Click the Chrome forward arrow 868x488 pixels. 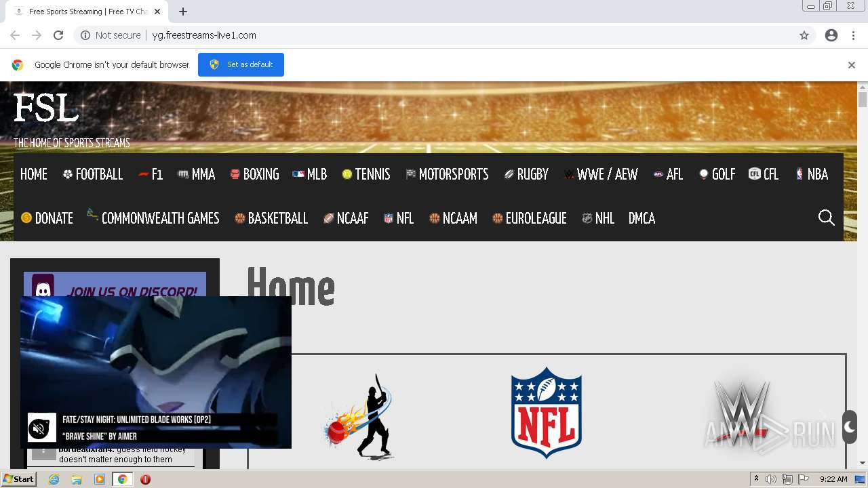37,35
